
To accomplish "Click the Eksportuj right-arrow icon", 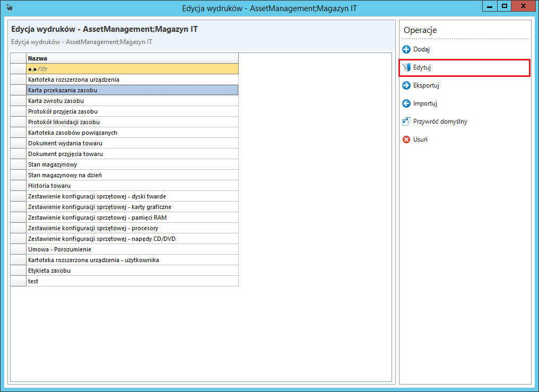I will point(407,85).
